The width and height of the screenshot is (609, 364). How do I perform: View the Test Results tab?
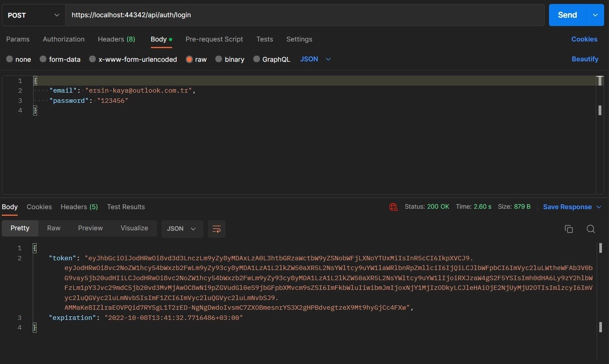tap(126, 206)
